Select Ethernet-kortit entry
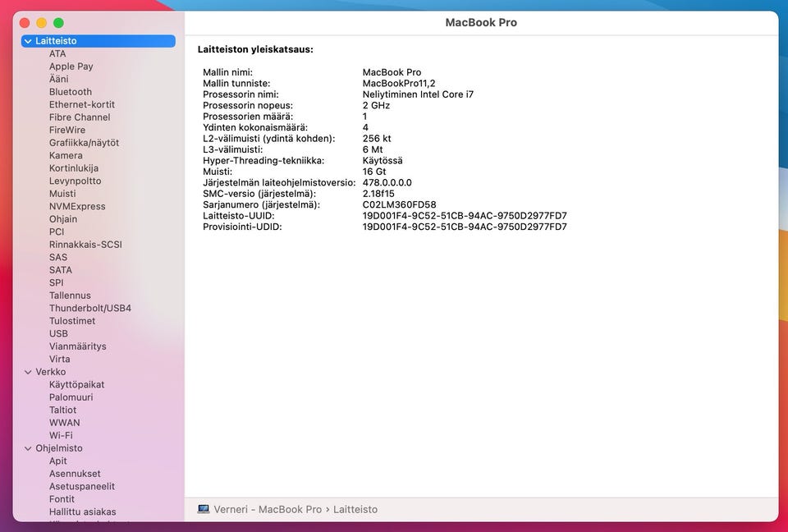Screen dimensions: 788x532 click(x=82, y=104)
